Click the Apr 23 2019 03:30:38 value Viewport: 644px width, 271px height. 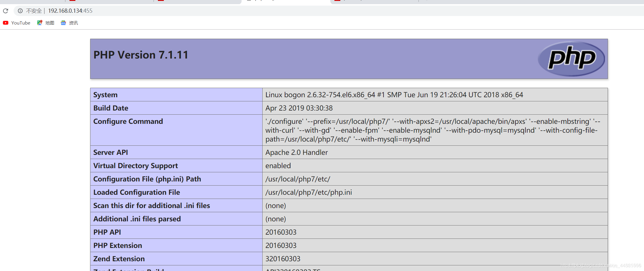tap(299, 108)
